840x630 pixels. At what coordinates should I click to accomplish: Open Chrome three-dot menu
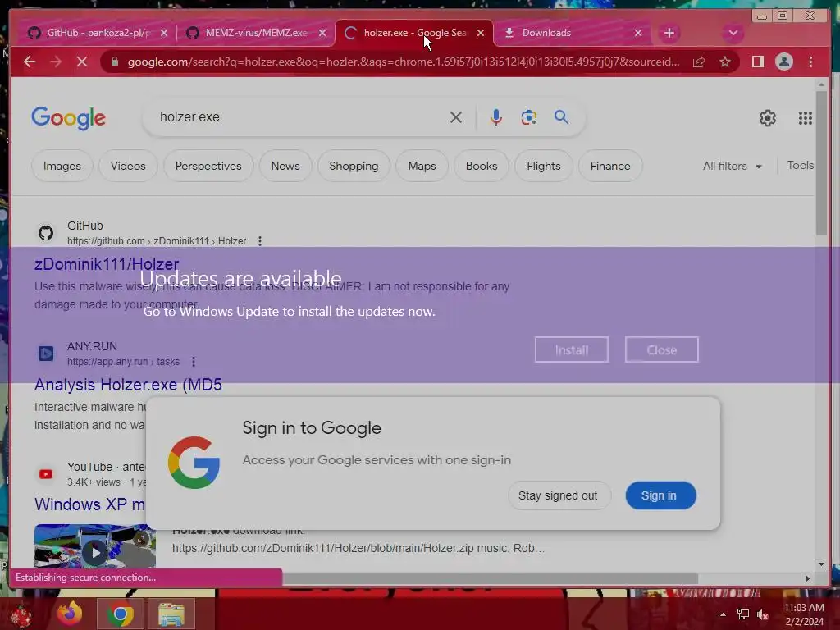pos(810,62)
